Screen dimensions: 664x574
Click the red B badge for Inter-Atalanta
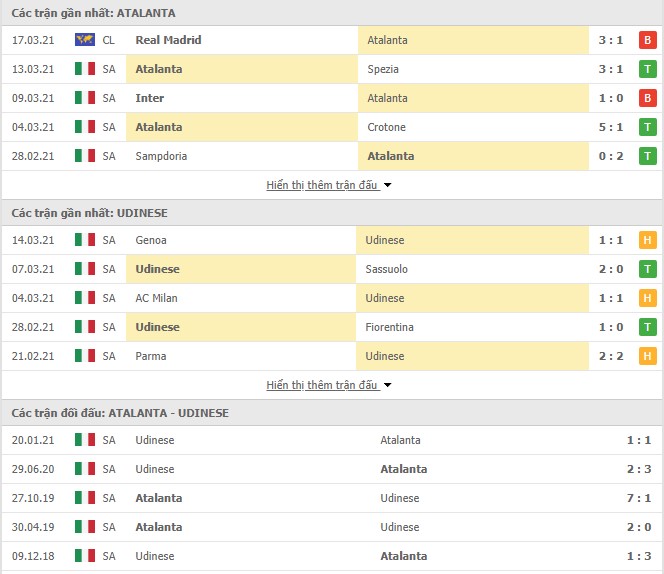[x=647, y=98]
